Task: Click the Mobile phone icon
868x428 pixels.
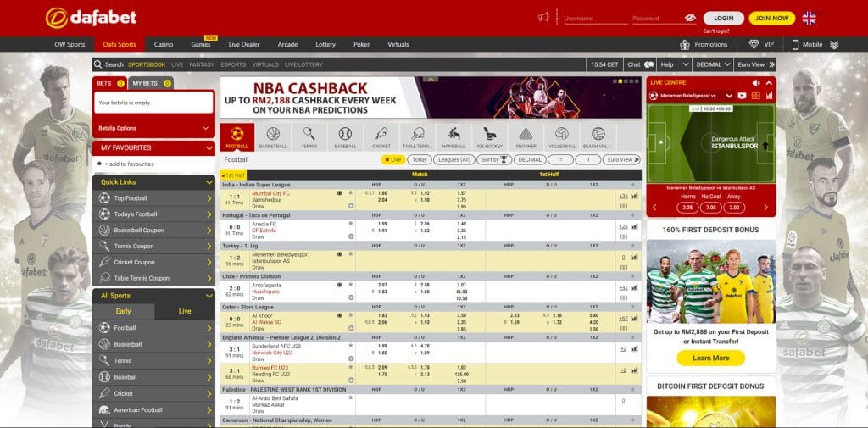Action: (x=795, y=45)
